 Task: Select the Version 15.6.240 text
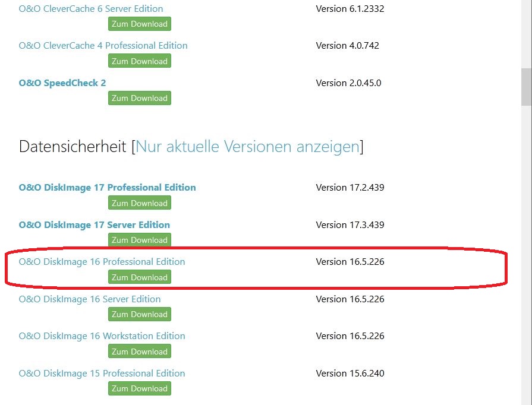pos(350,373)
